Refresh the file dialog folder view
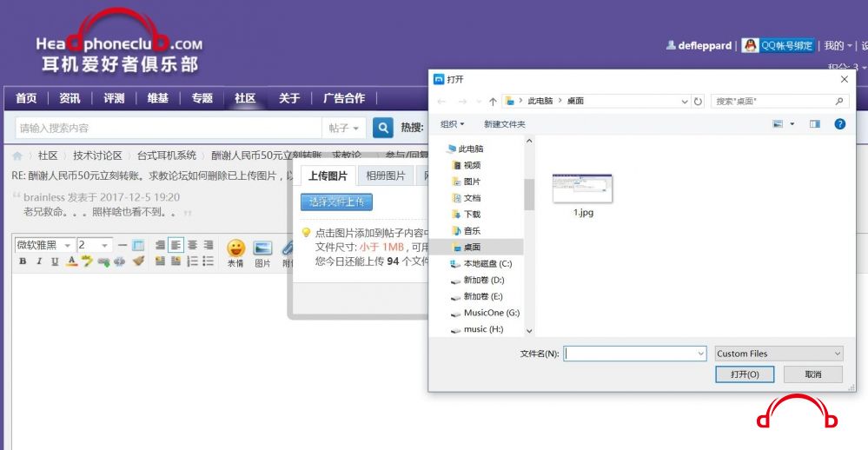This screenshot has width=868, height=450. [698, 102]
